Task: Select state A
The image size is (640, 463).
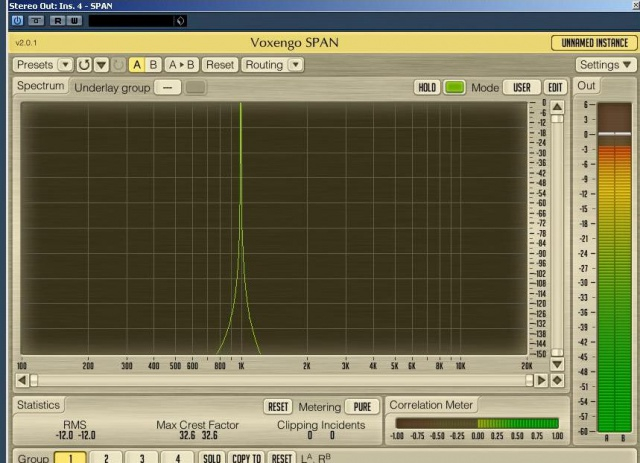Action: [137, 65]
